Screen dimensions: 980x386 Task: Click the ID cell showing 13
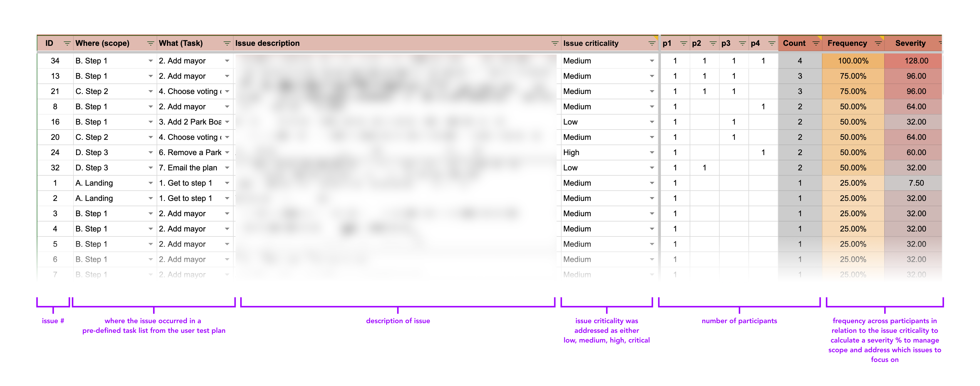point(55,76)
